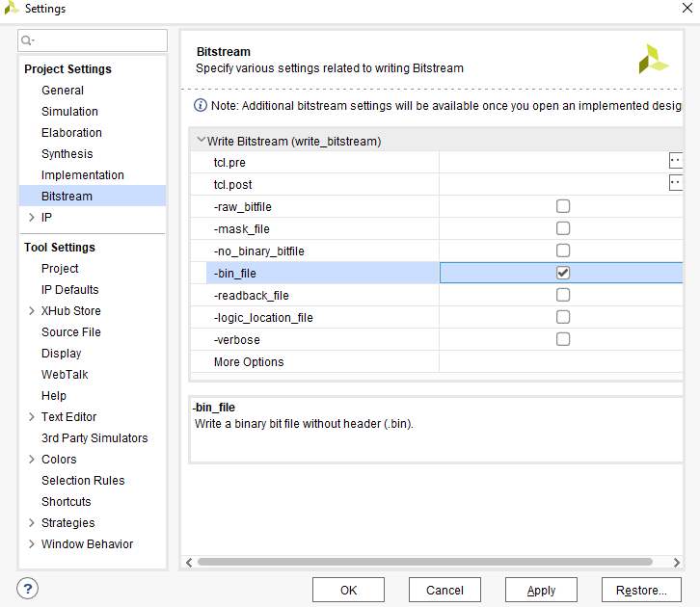Collapse the Write Bitstream section
This screenshot has width=700, height=607.
click(x=201, y=141)
